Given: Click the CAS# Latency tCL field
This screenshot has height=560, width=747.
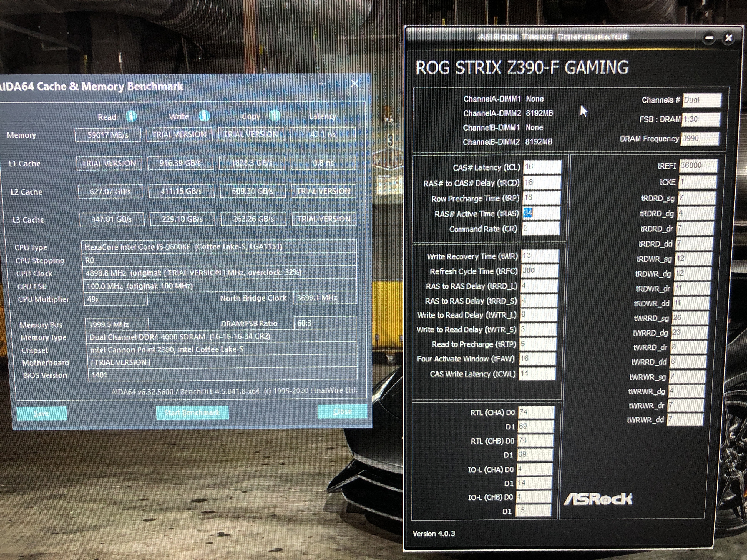Looking at the screenshot, I should [x=542, y=167].
